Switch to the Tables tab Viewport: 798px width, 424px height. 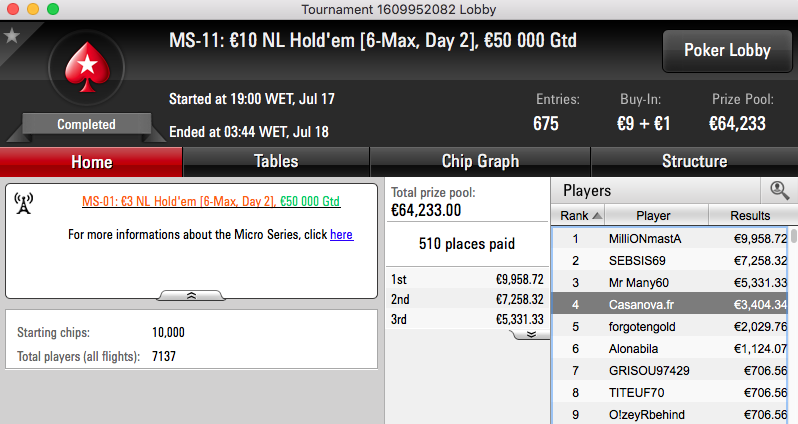point(276,161)
